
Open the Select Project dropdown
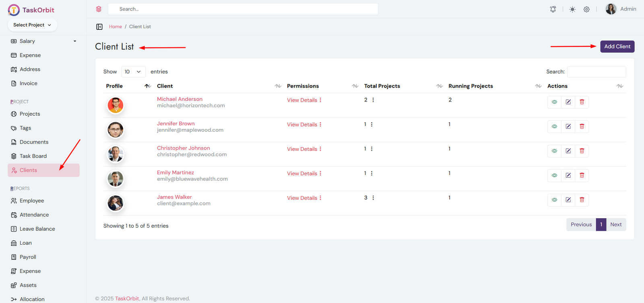(x=32, y=25)
